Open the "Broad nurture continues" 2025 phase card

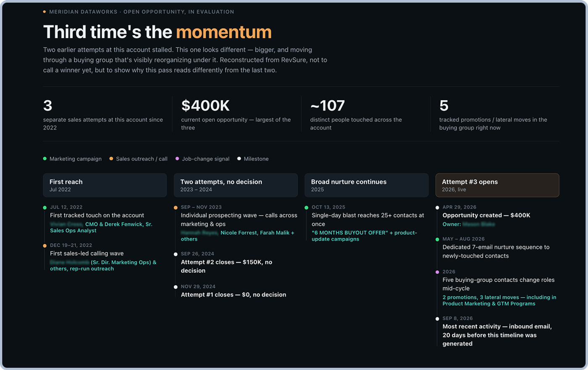point(366,185)
